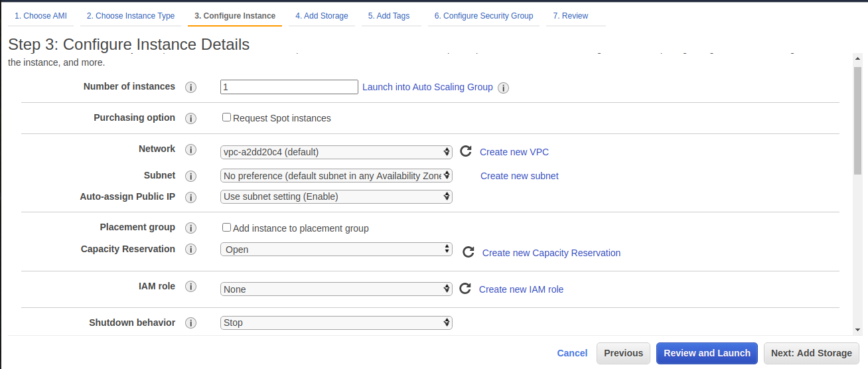Viewport: 868px width, 369px height.
Task: Enable Request Spot instances checkbox
Action: point(227,117)
